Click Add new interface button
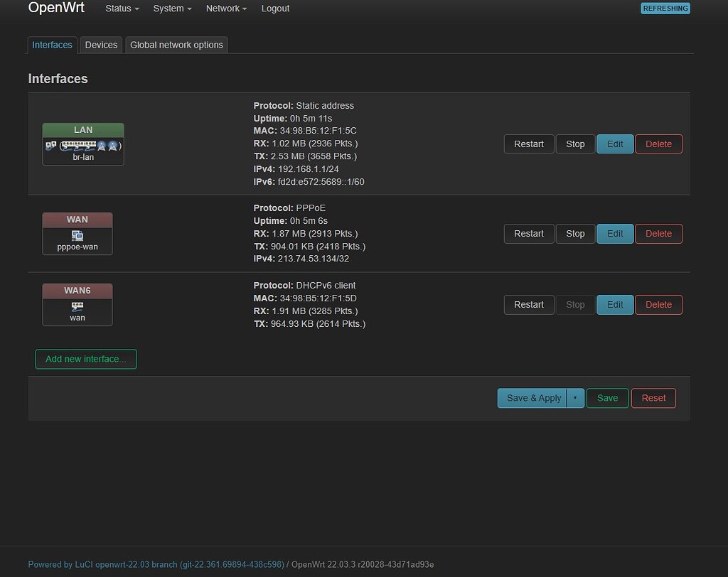Viewport: 728px width, 577px height. point(86,359)
